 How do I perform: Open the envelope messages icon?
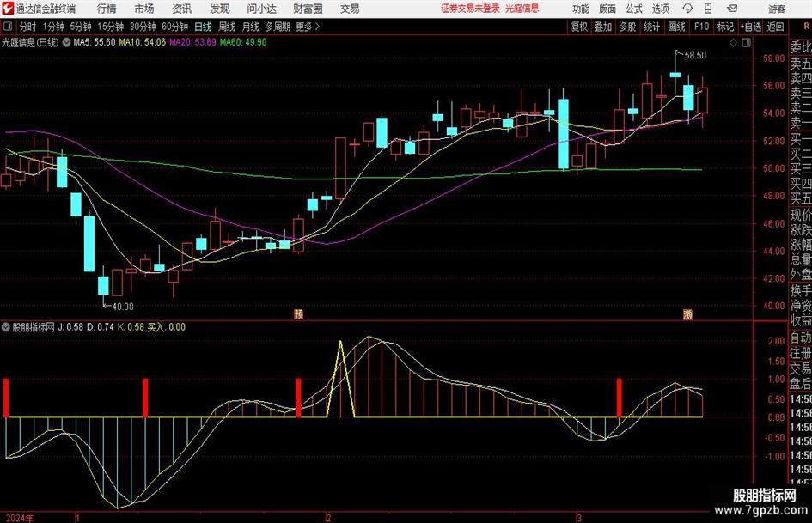click(x=732, y=9)
